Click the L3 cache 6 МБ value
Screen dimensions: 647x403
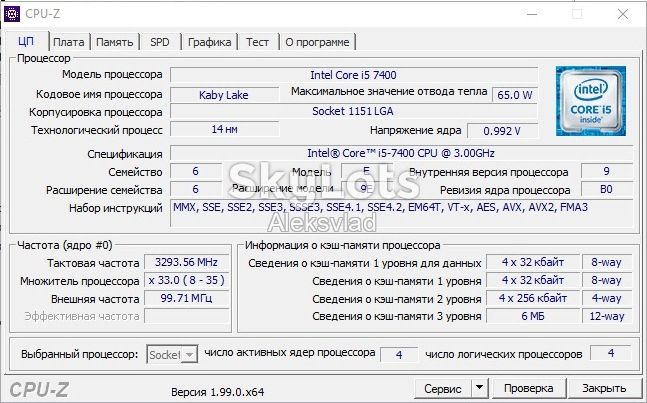coord(532,316)
